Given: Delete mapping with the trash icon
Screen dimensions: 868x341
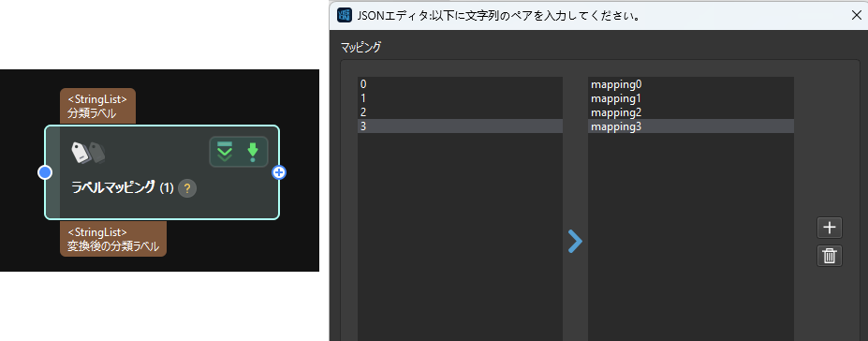Looking at the screenshot, I should (830, 256).
